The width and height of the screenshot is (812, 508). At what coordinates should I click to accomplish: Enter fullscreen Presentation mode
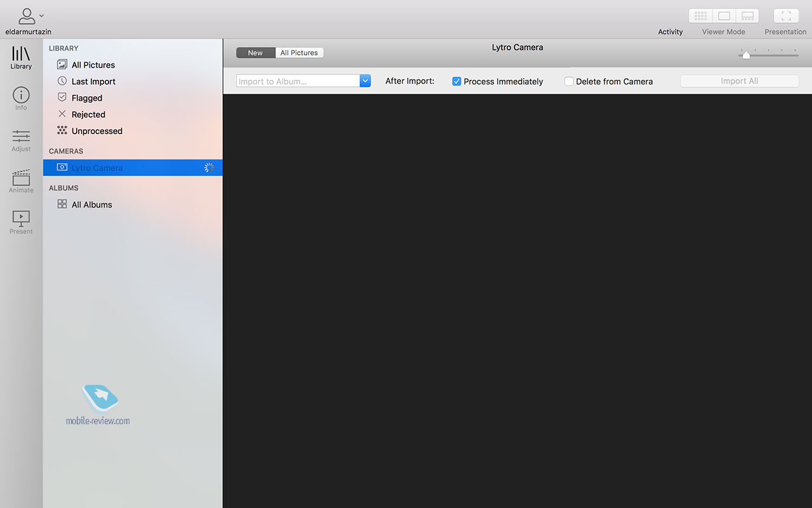(786, 16)
